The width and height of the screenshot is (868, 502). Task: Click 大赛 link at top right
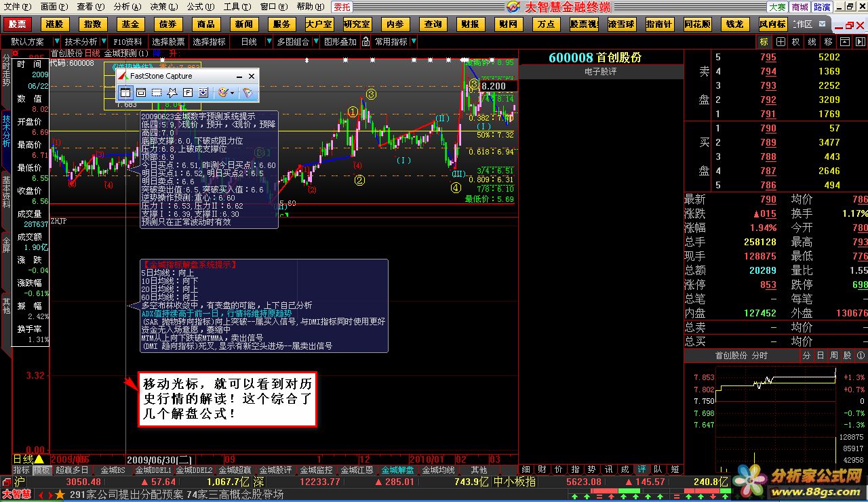(x=776, y=7)
